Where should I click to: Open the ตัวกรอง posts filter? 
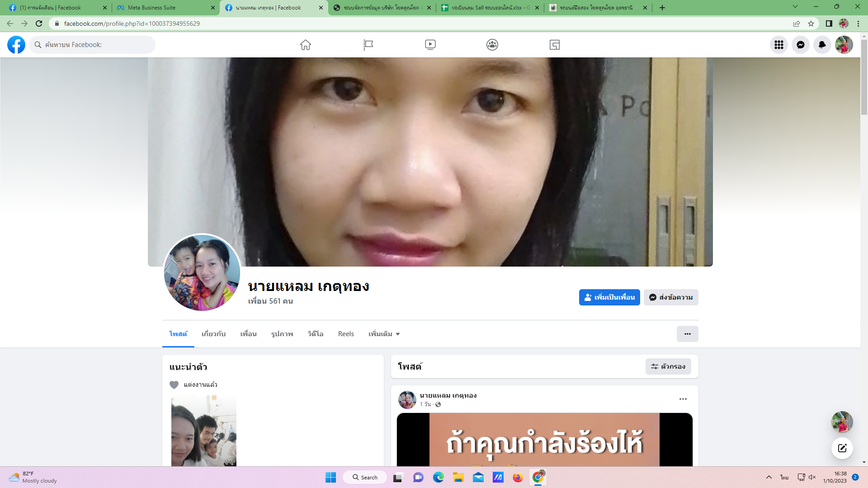(668, 366)
